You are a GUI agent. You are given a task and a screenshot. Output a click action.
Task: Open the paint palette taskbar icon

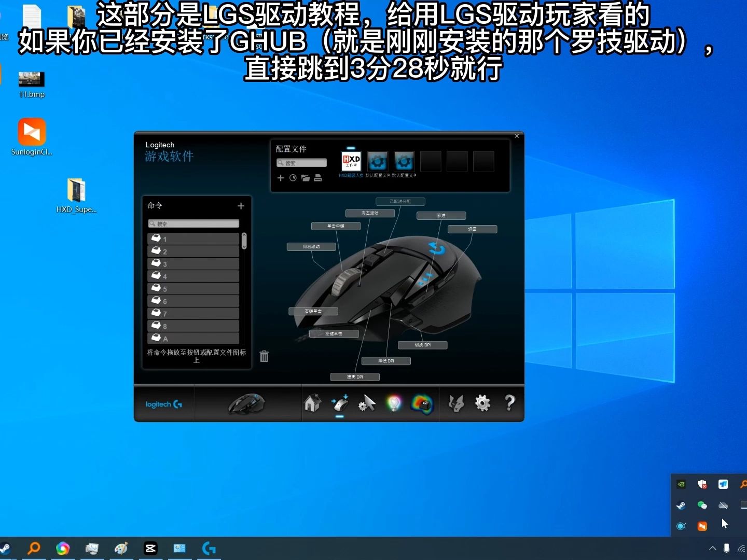pos(121,548)
